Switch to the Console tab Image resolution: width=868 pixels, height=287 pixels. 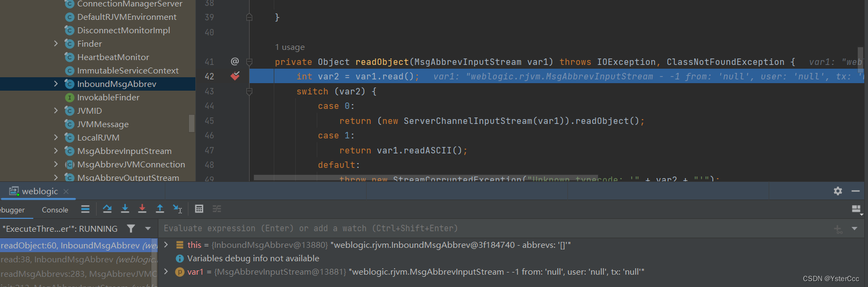55,210
